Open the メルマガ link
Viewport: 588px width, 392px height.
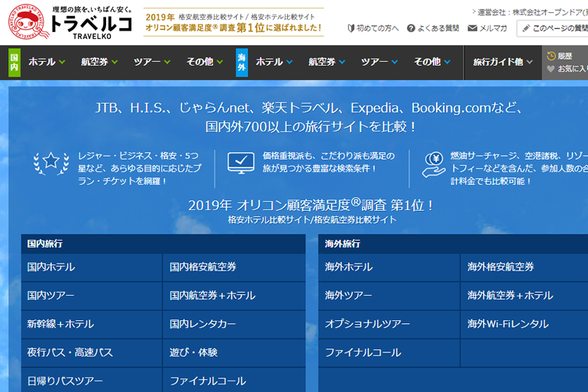pos(487,28)
